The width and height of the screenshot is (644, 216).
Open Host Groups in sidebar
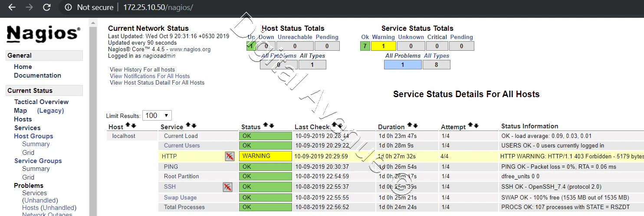(x=33, y=136)
